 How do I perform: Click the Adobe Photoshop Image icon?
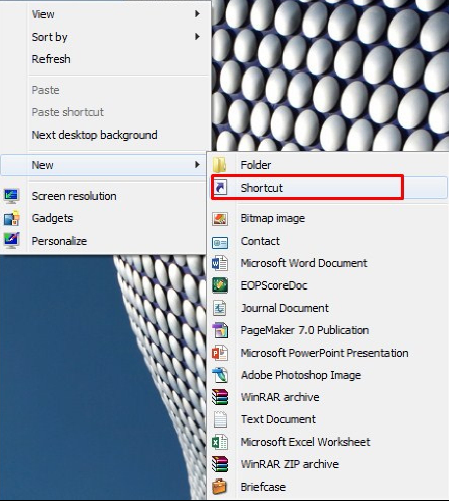pyautogui.click(x=220, y=375)
